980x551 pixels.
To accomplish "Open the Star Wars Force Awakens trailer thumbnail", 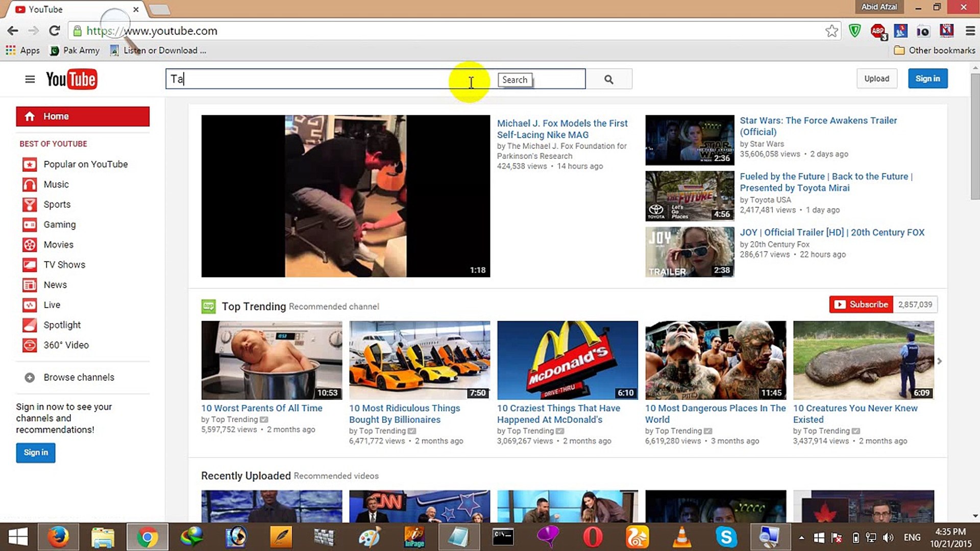I will click(689, 140).
